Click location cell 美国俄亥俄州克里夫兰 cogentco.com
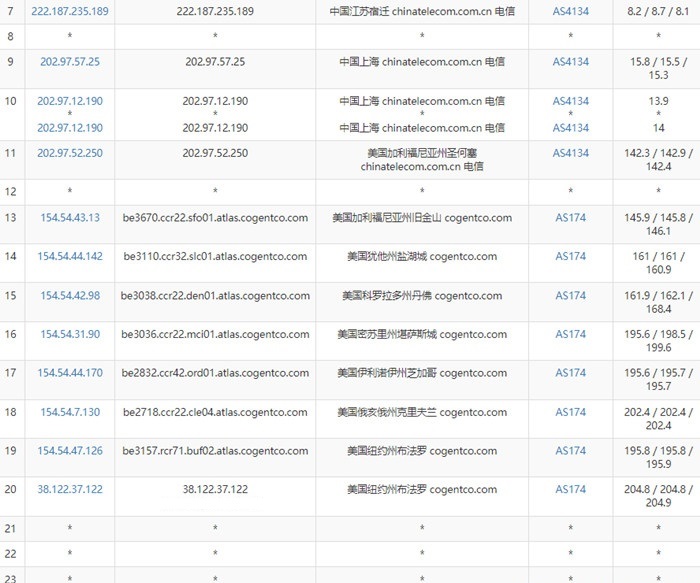The image size is (700, 583). pos(422,412)
